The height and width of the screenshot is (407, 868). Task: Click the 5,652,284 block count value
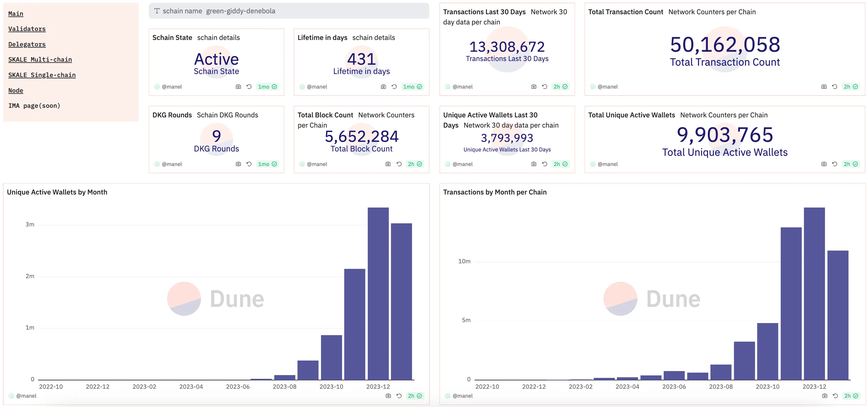[x=362, y=137]
